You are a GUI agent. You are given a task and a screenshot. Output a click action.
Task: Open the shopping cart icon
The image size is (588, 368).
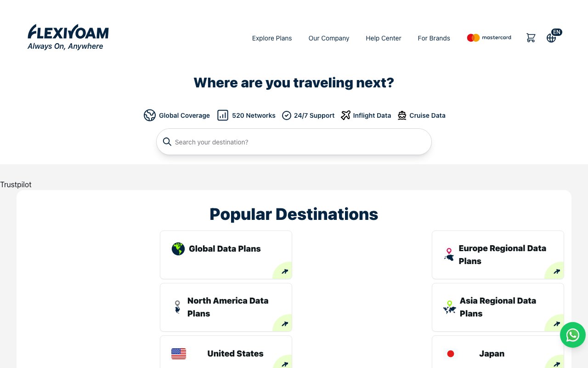point(531,38)
